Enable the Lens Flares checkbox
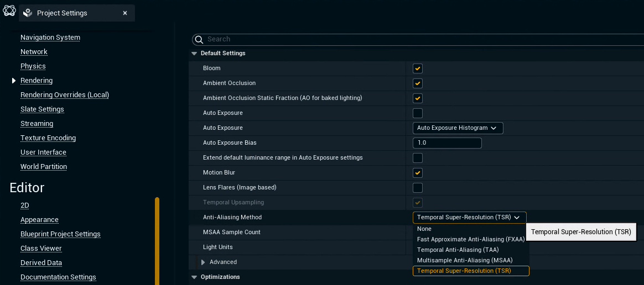 pos(418,188)
